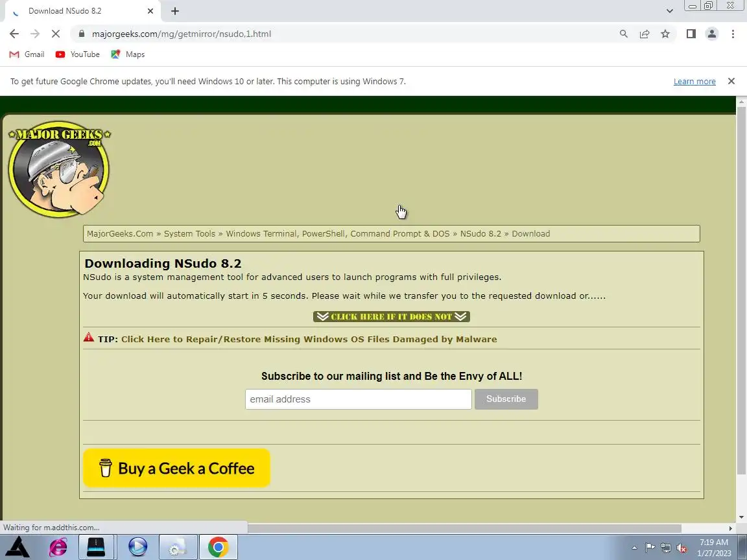Dismiss the Chrome update notification bar
This screenshot has width=747, height=560.
coord(731,81)
